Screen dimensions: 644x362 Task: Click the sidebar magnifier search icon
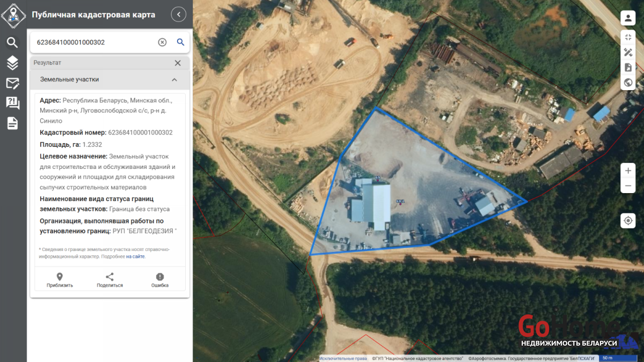[x=12, y=42]
